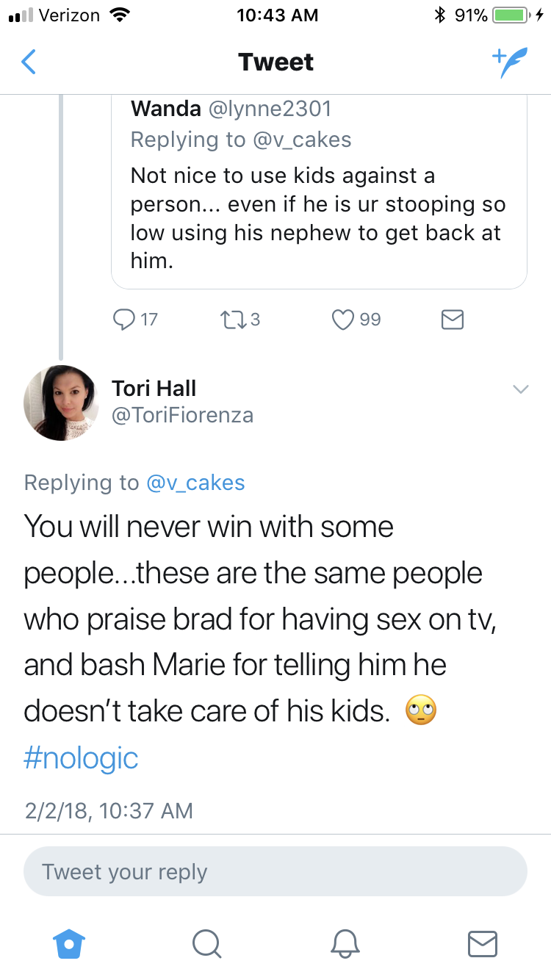
Task: Open Wanda @lynne2301 profile name
Action: pyautogui.click(x=231, y=109)
